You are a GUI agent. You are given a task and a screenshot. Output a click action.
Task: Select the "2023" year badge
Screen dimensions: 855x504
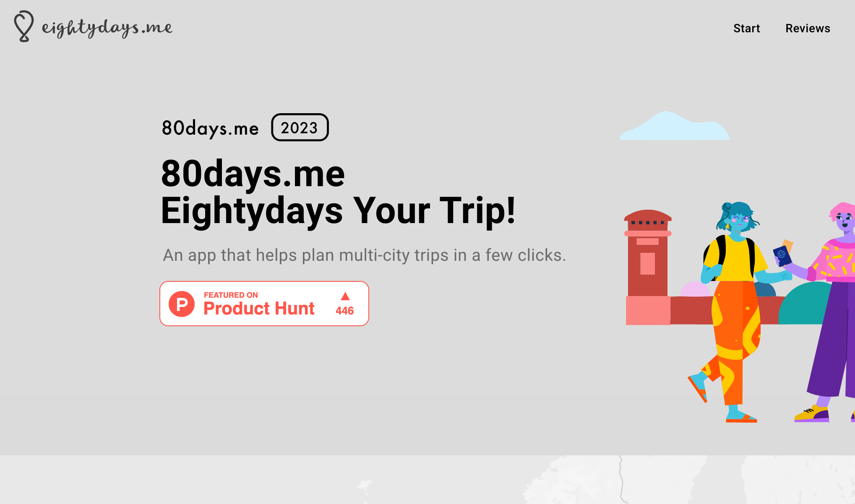click(300, 128)
